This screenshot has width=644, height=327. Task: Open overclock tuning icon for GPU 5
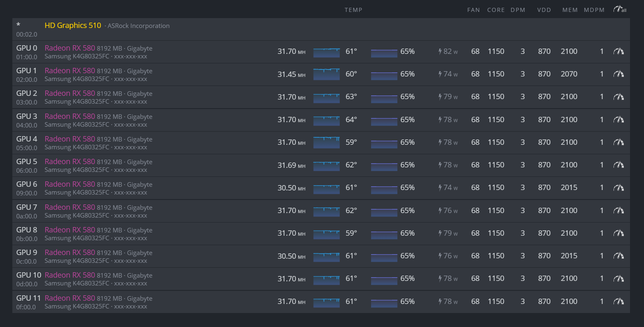[x=618, y=165]
